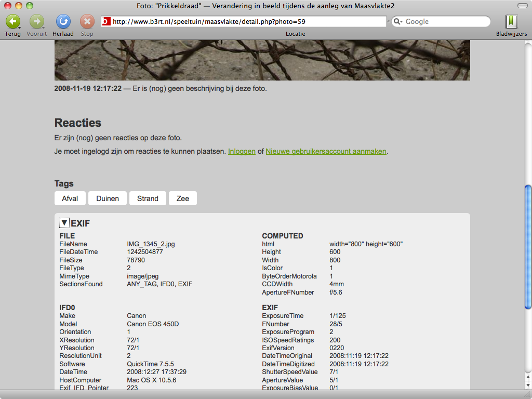Click FileSize value 78790
The image size is (532, 399).
[136, 260]
